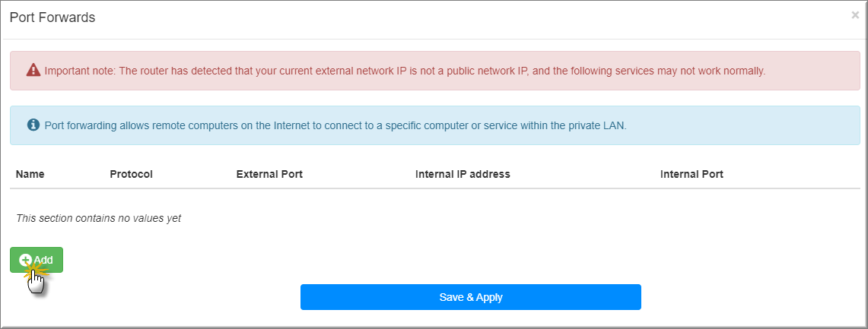Select the Protocol column header

131,174
